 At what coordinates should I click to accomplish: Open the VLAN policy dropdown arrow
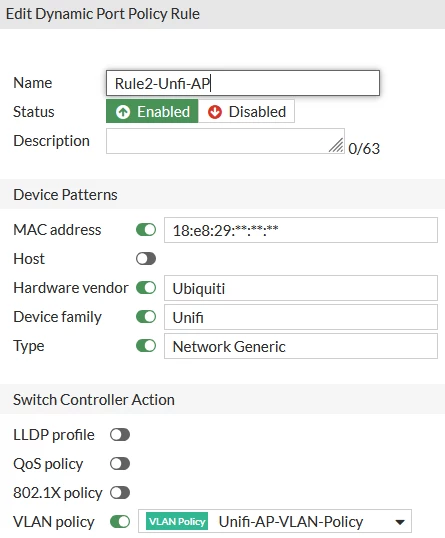(x=400, y=522)
